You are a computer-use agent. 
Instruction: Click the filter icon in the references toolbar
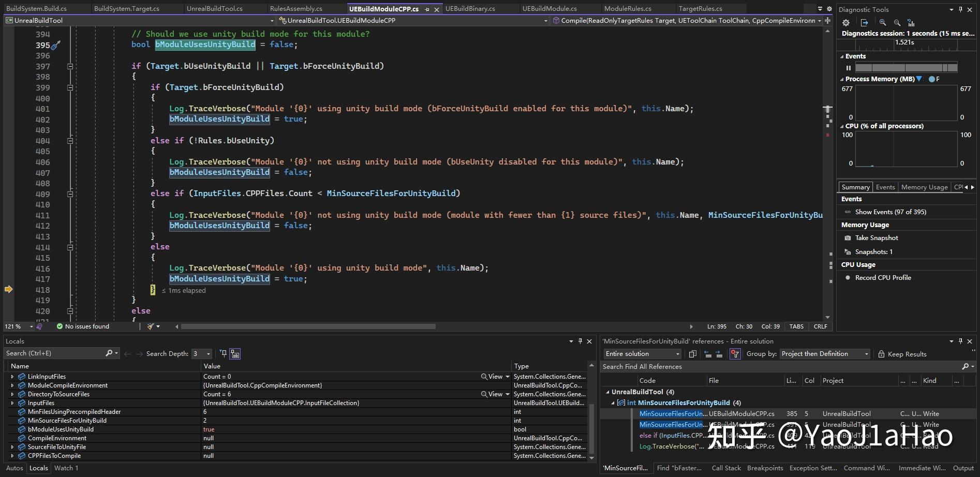735,354
